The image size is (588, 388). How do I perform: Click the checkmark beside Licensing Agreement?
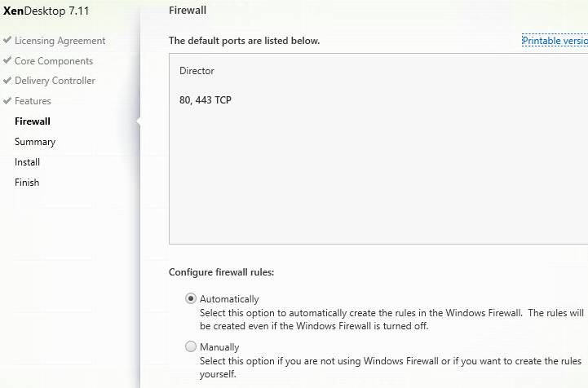(x=7, y=40)
